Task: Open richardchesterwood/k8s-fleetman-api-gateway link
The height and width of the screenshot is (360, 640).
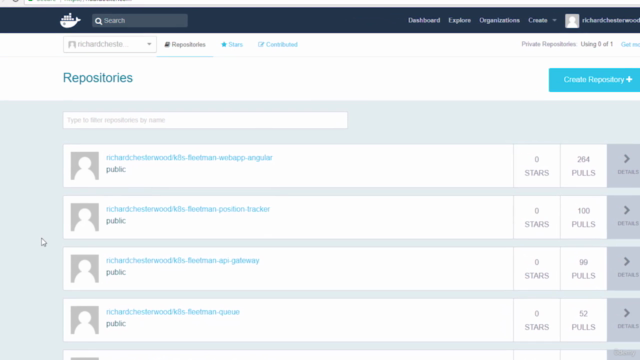Action: click(183, 260)
